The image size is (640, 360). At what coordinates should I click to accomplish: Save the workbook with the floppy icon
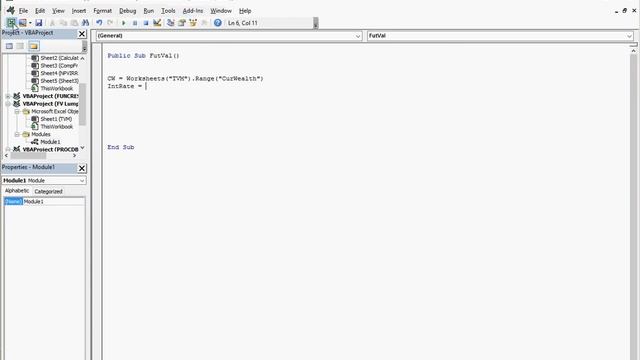point(39,23)
